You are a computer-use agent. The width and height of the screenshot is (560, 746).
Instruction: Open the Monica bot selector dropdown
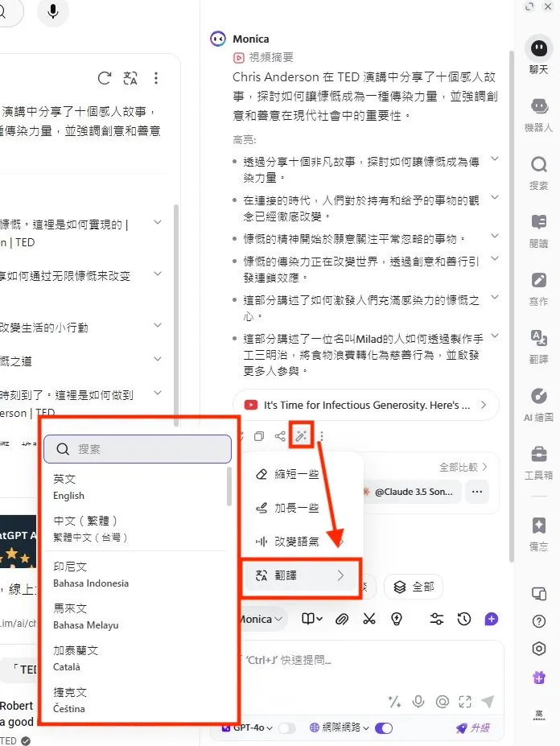point(261,619)
